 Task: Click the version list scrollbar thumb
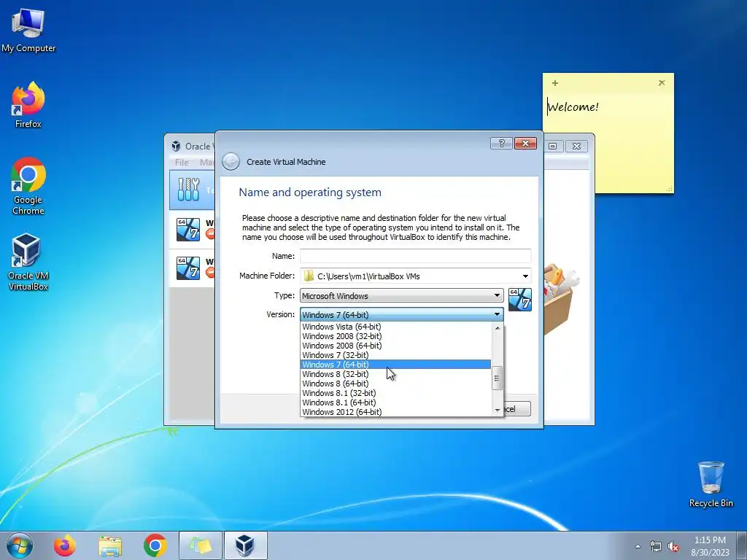(498, 378)
